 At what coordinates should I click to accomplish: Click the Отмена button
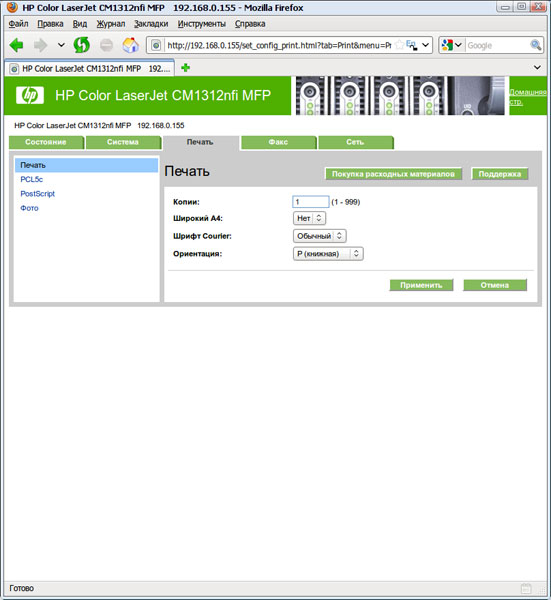pos(495,285)
